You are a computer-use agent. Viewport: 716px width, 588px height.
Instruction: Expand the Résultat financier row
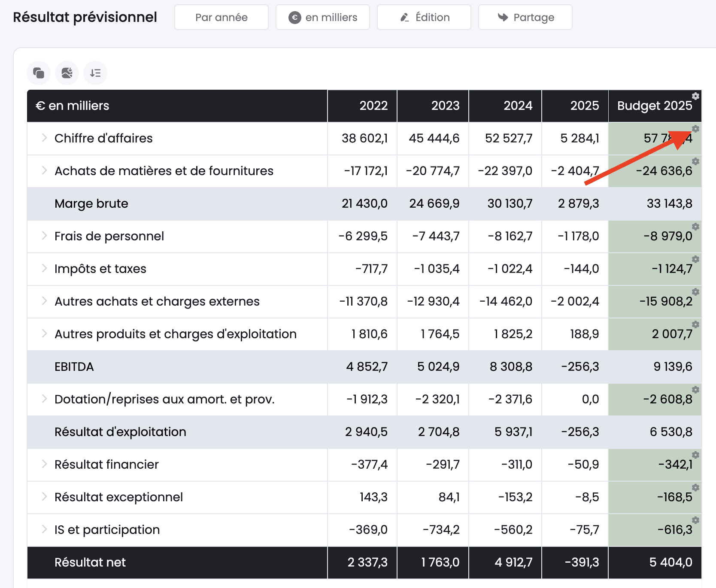44,464
